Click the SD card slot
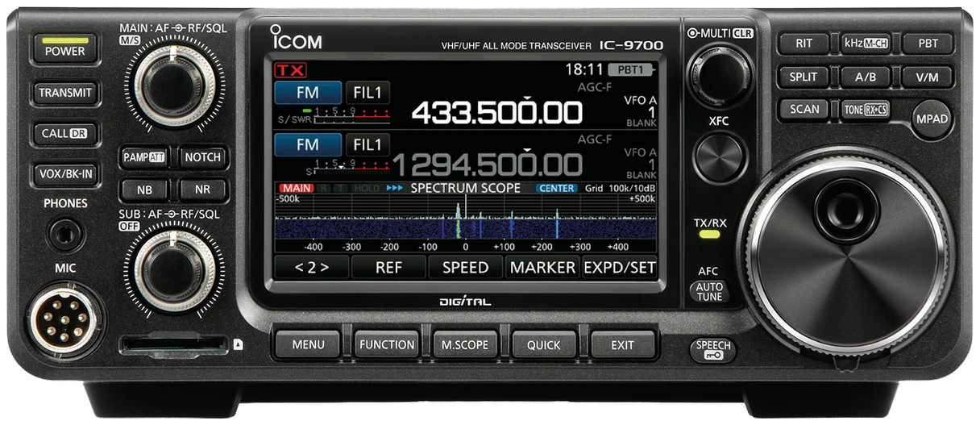 (172, 345)
